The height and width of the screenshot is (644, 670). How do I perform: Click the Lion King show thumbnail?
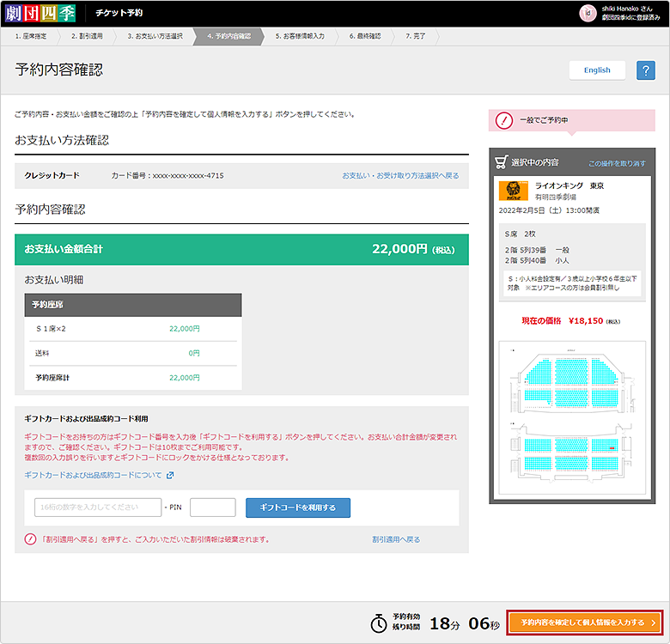coord(514,191)
